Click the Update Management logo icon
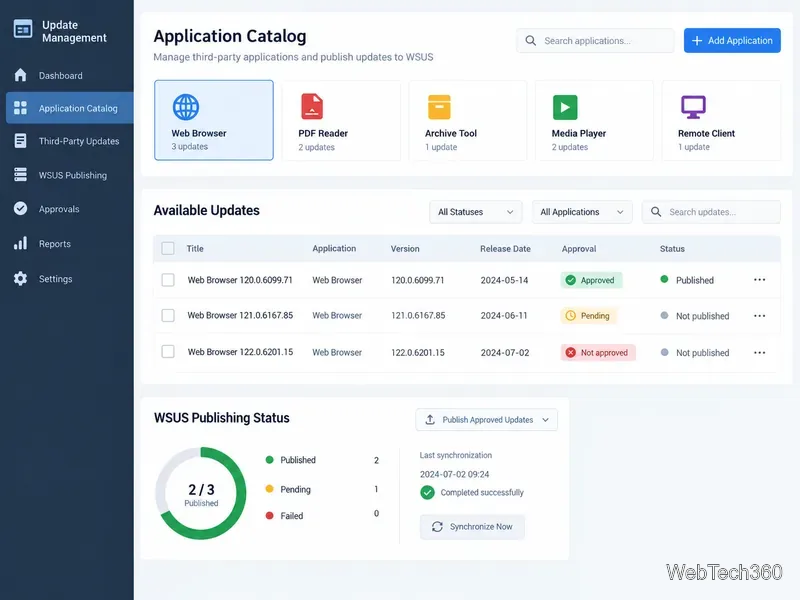 23,30
